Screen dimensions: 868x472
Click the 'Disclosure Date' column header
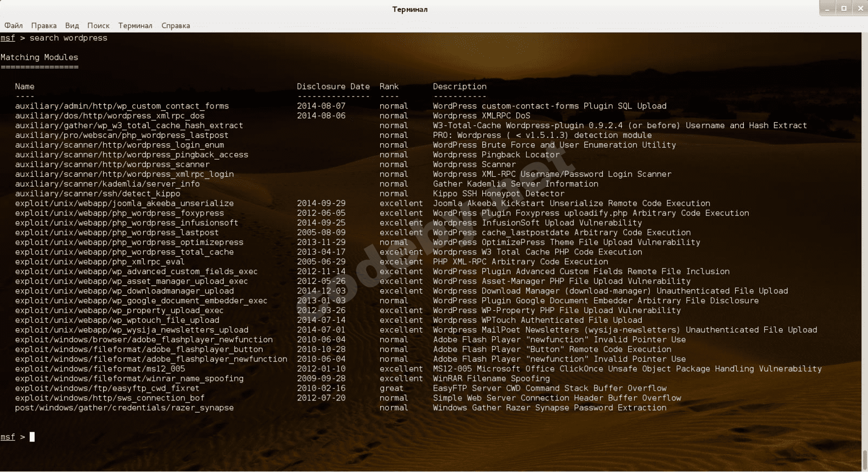point(333,87)
